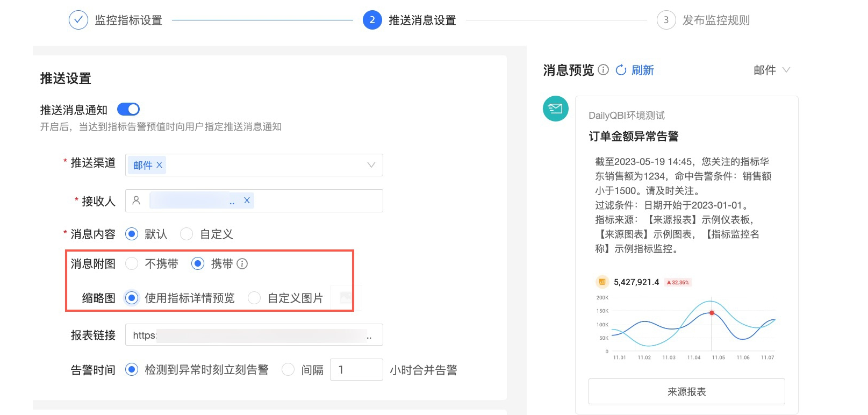Select 自定义 for 消息内容
The height and width of the screenshot is (415, 868).
point(187,234)
